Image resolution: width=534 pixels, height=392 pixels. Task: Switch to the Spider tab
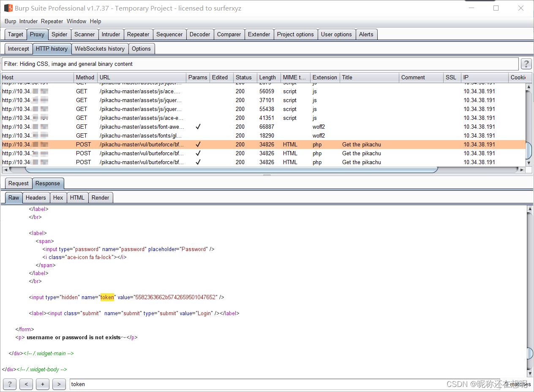click(60, 35)
